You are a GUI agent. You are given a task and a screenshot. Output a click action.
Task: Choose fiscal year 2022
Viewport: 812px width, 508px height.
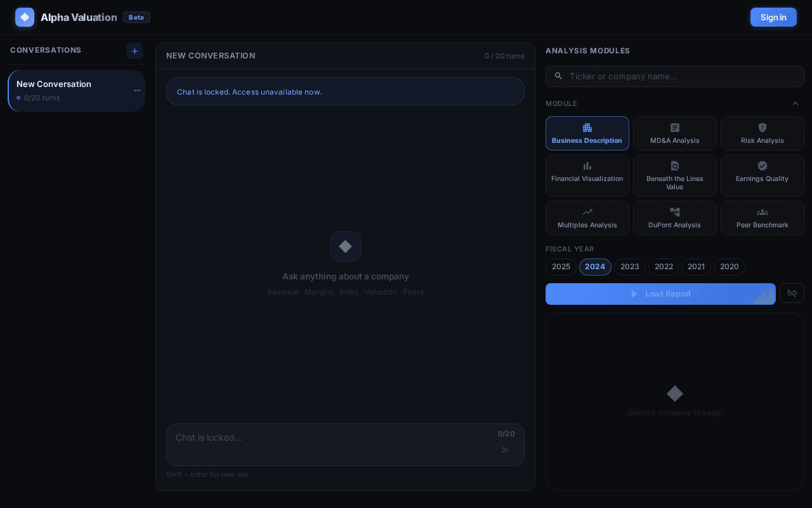664,267
